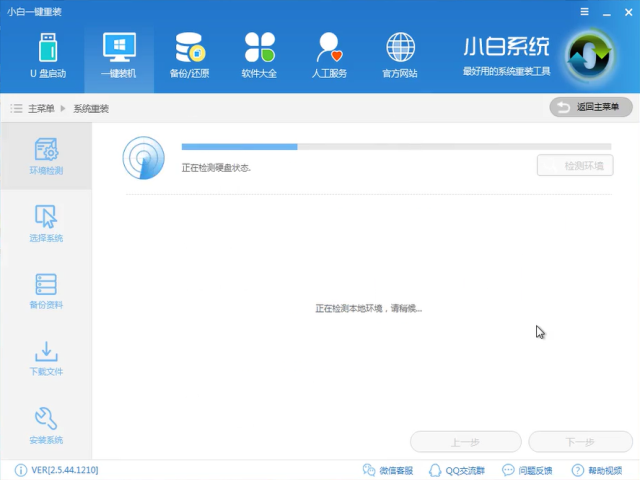Visit 官方网站 via the globe icon

(x=400, y=55)
